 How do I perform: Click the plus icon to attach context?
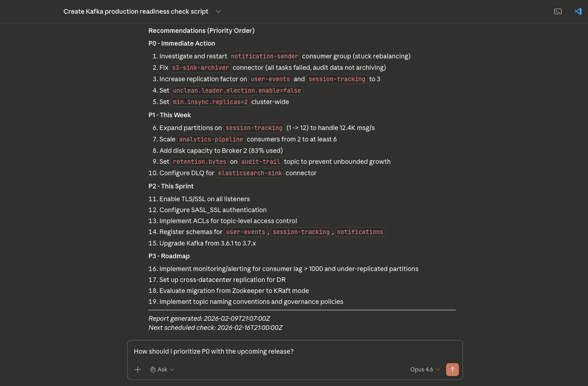click(x=138, y=370)
